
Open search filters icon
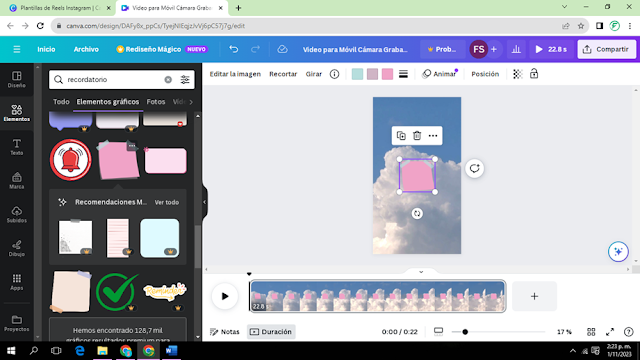(185, 80)
